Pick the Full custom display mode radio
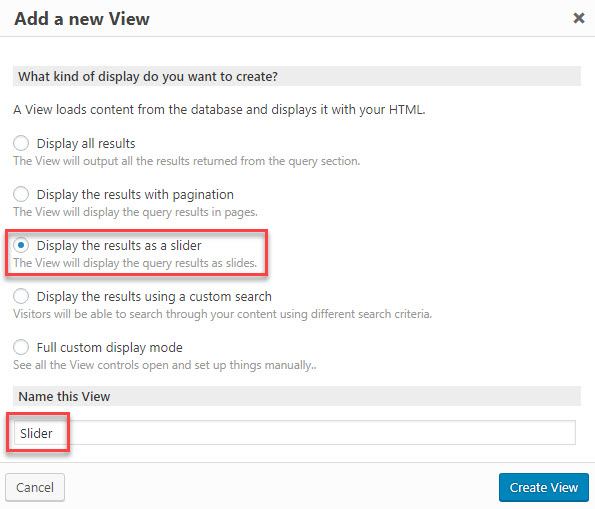This screenshot has height=509, width=595. 21,347
